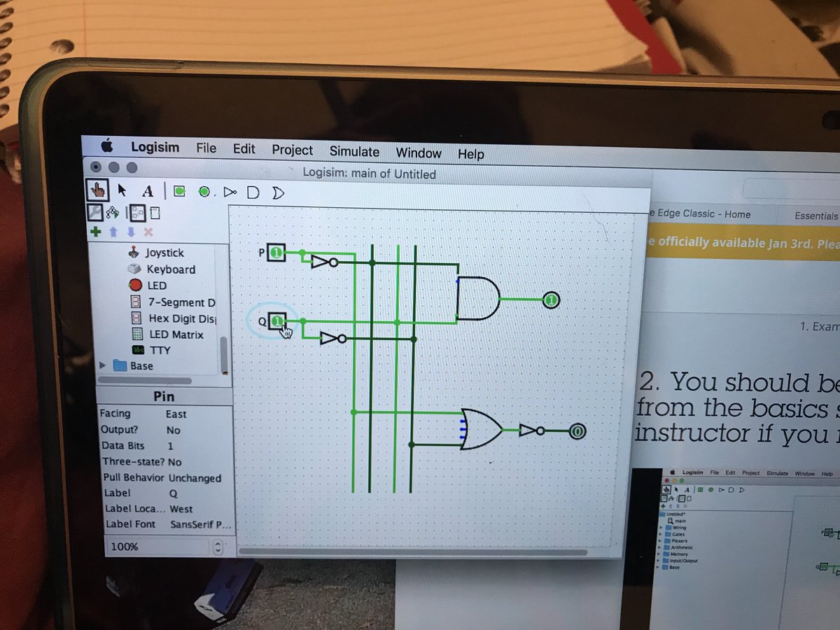This screenshot has width=840, height=630.
Task: Switch to circuit appearance editing icon
Action: 154,213
